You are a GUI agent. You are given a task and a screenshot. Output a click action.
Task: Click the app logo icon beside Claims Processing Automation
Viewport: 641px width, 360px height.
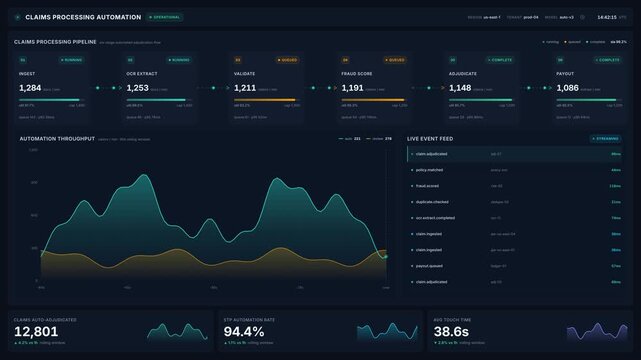coord(18,17)
